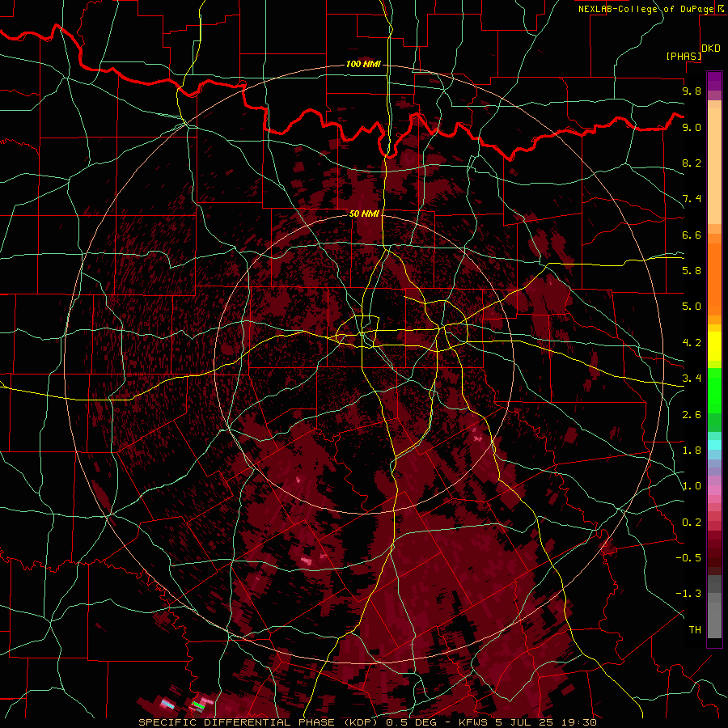Click the -1.3 legend value

tap(688, 594)
